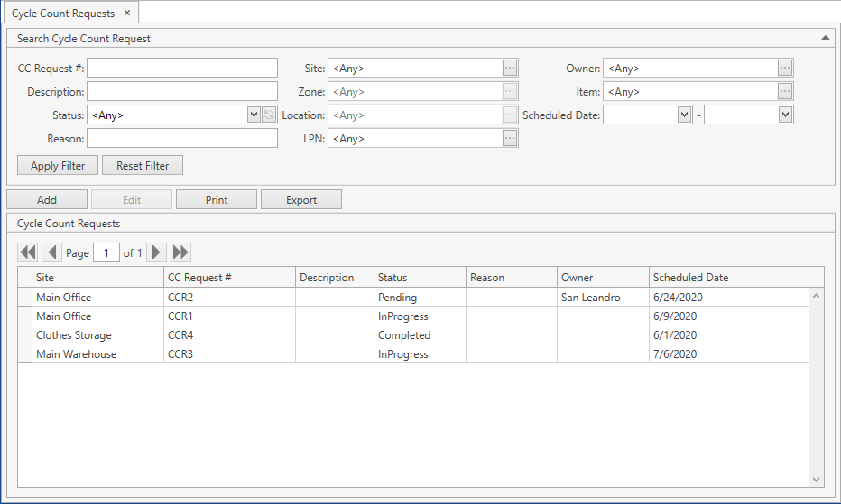Click the Reset Filter button
The image size is (841, 504).
[143, 166]
